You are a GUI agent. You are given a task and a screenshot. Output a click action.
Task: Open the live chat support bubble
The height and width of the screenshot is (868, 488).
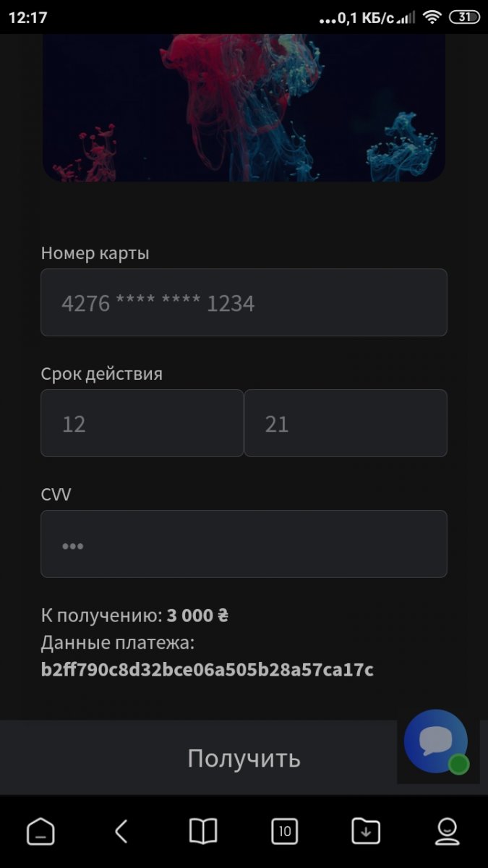[436, 741]
